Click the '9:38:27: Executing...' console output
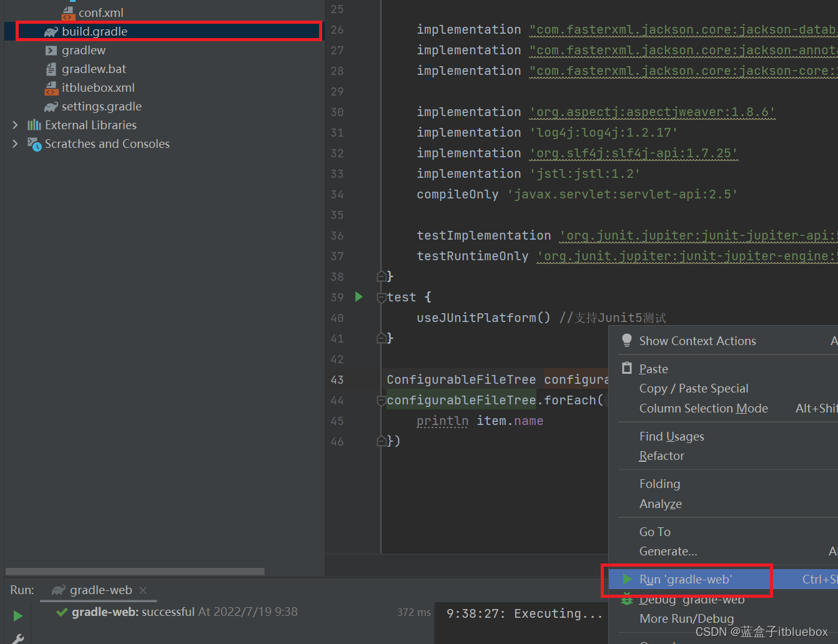Image resolution: width=838 pixels, height=644 pixels. pos(525,613)
